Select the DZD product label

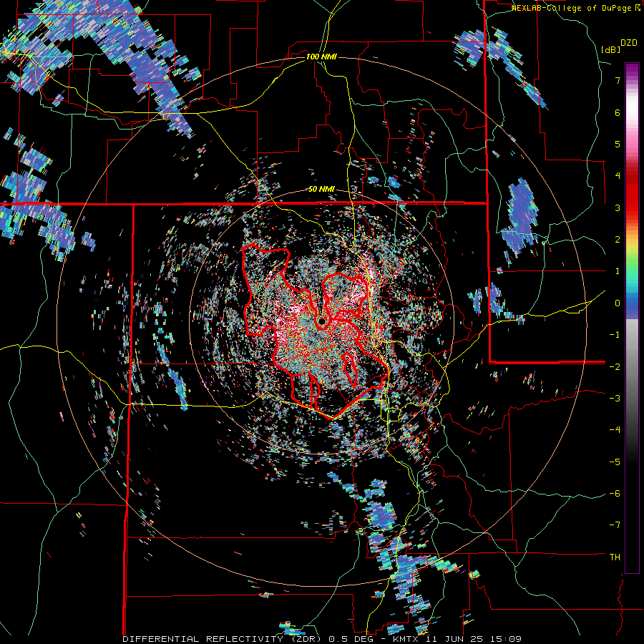pos(628,43)
